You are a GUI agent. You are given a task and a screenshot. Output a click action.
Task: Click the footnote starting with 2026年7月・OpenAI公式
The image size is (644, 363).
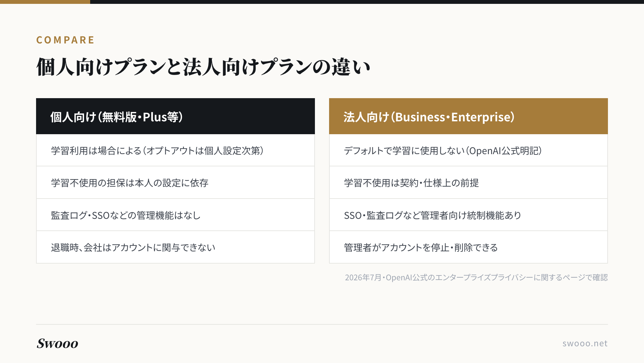point(476,277)
